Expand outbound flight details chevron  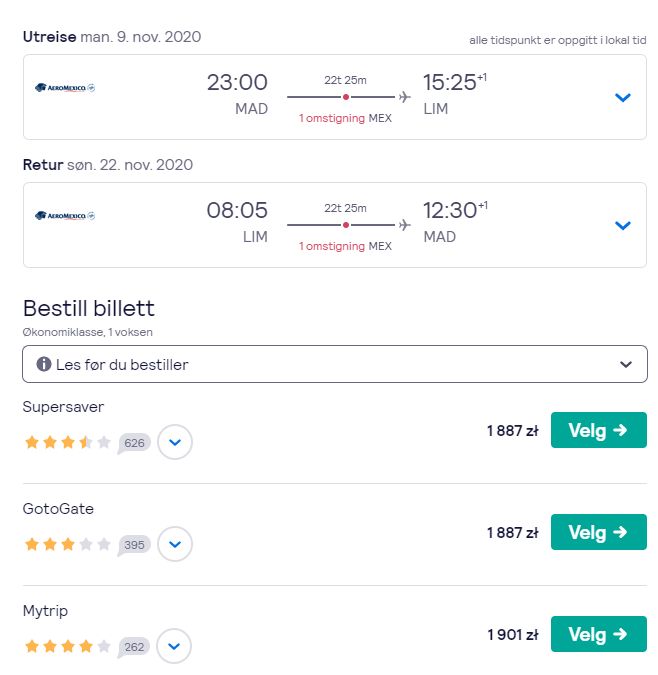click(x=622, y=97)
